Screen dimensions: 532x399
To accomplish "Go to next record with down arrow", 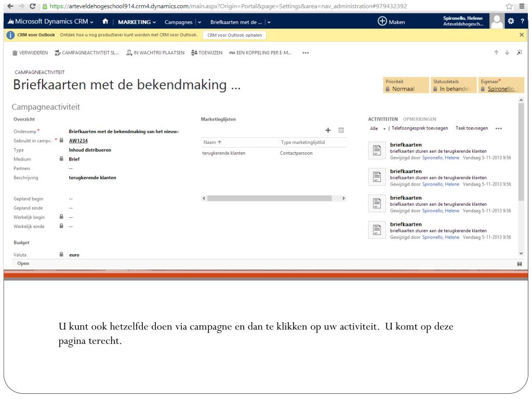I will tap(507, 52).
